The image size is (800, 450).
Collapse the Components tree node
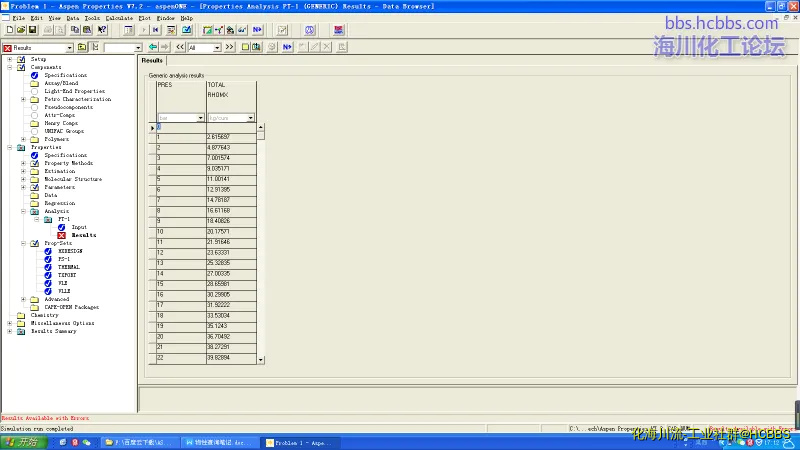pos(10,67)
